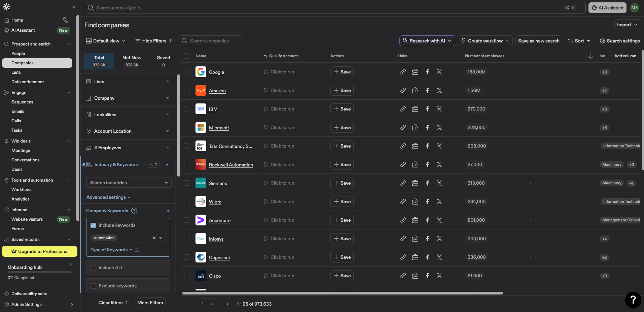644x312 pixels.
Task: Open People in the sidebar
Action: point(18,53)
